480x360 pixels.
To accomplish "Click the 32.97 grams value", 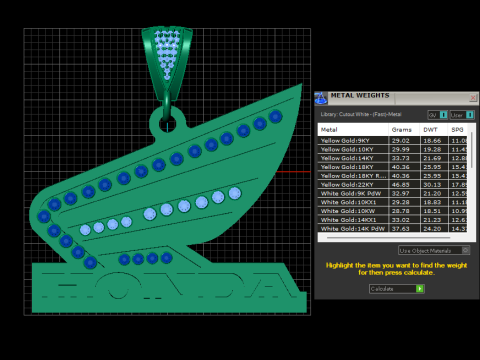I will pyautogui.click(x=400, y=193).
